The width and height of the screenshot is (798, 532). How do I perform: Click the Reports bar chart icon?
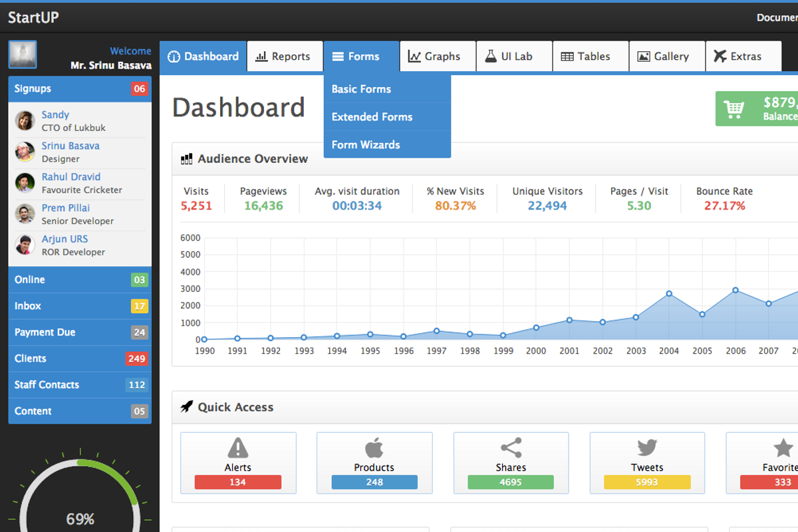click(x=261, y=57)
